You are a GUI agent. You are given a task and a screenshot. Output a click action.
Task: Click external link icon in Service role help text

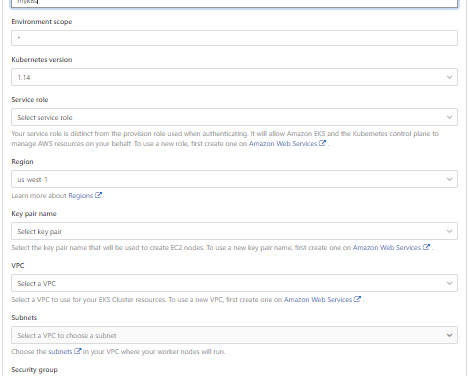(x=322, y=143)
